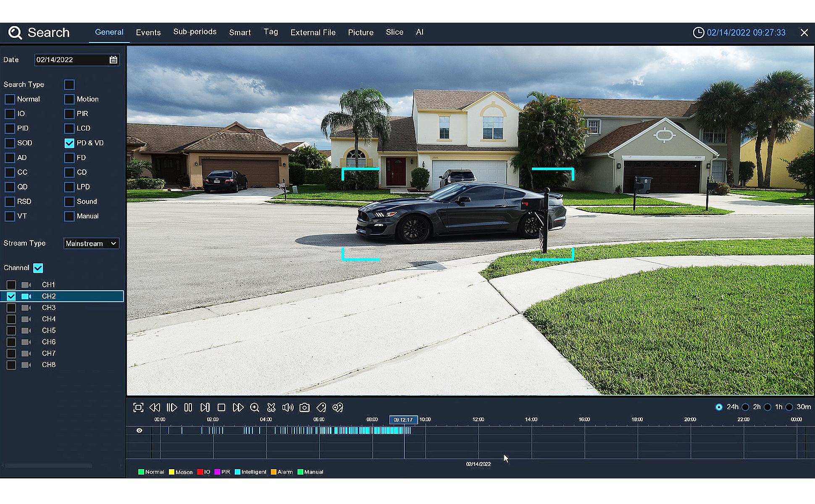Image resolution: width=815 pixels, height=504 pixels.
Task: Enable the Motion search type checkbox
Action: pos(69,100)
